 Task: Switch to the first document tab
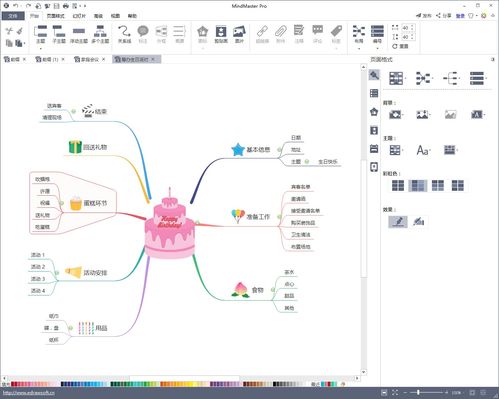12,59
